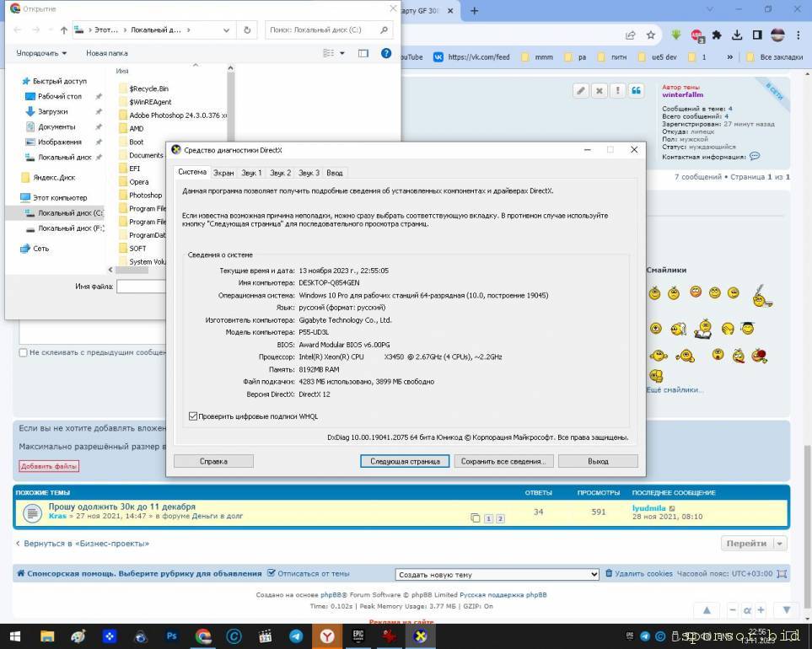Image resolution: width=812 pixels, height=649 pixels.
Task: Open the Chrome extensions puzzle icon
Action: coord(717,35)
